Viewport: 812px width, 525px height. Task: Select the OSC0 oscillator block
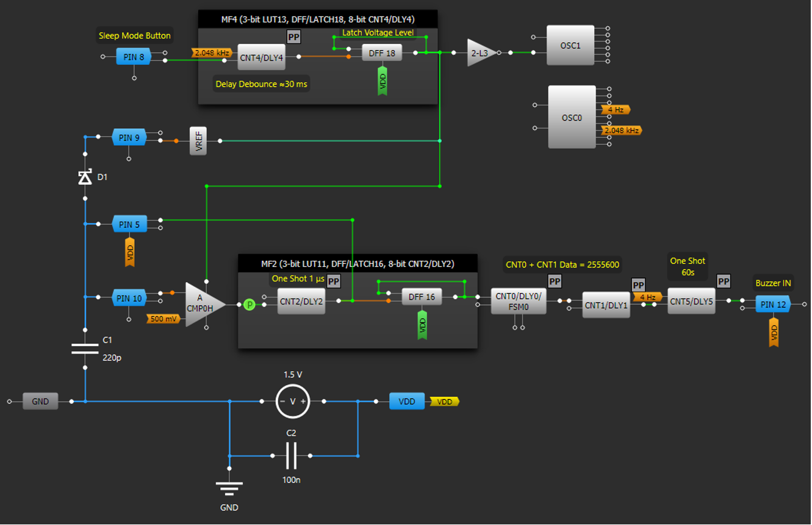(572, 117)
